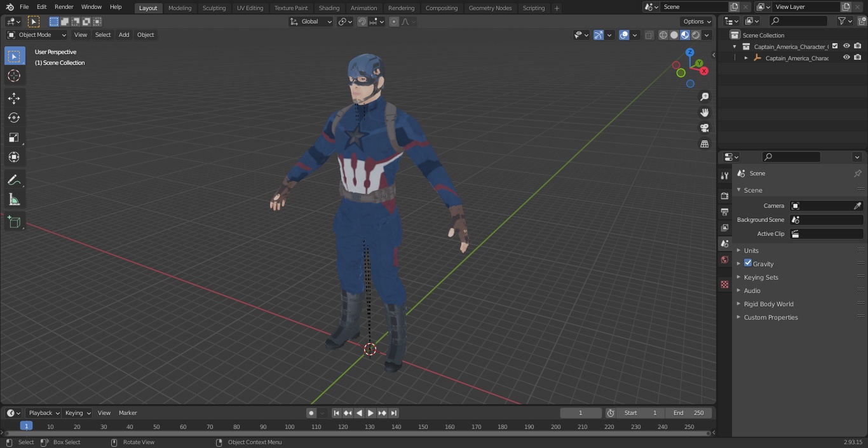Open timeline Marker menu
Viewport: 868px width, 448px height.
click(x=128, y=413)
